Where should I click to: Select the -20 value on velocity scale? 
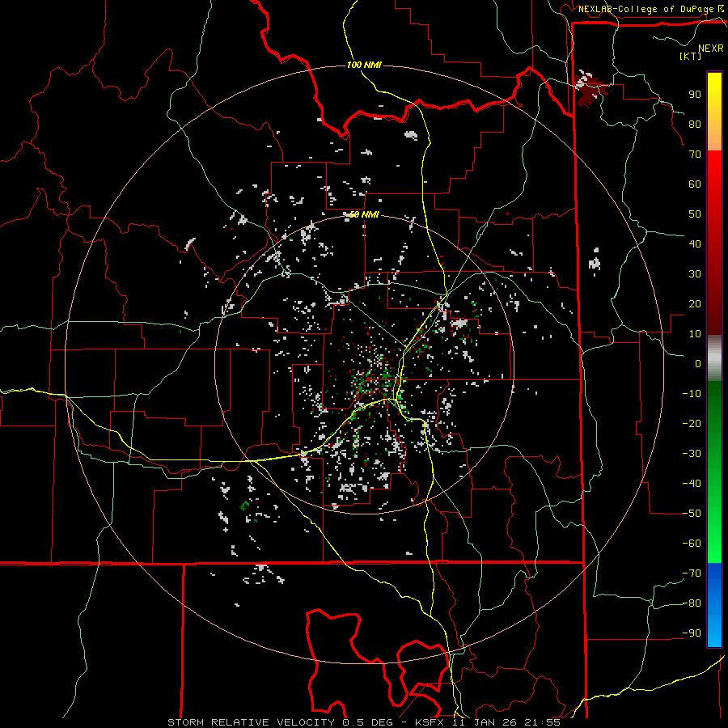pyautogui.click(x=692, y=423)
